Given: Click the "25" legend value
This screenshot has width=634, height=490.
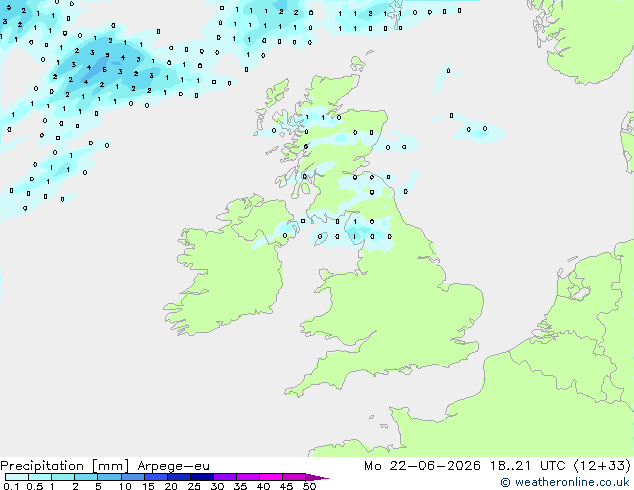Looking at the screenshot, I should (x=194, y=486).
